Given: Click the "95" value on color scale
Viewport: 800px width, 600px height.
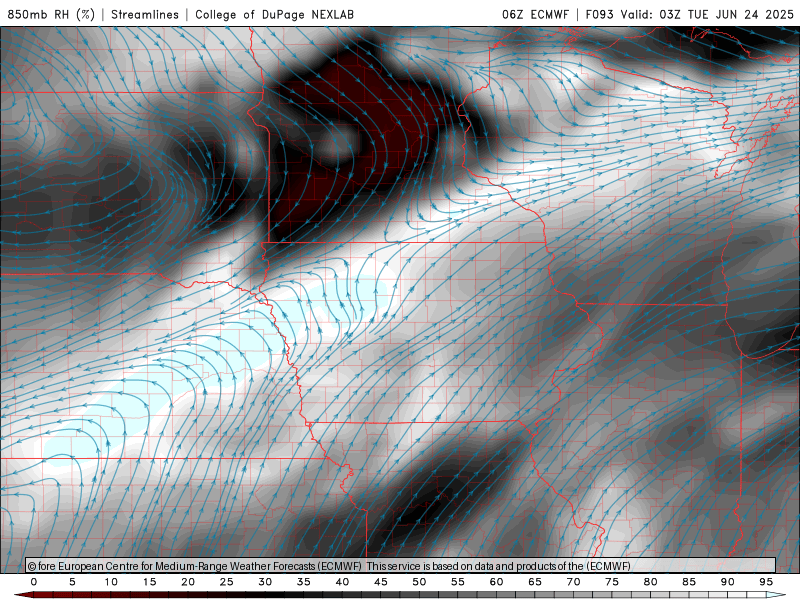Looking at the screenshot, I should click(766, 582).
